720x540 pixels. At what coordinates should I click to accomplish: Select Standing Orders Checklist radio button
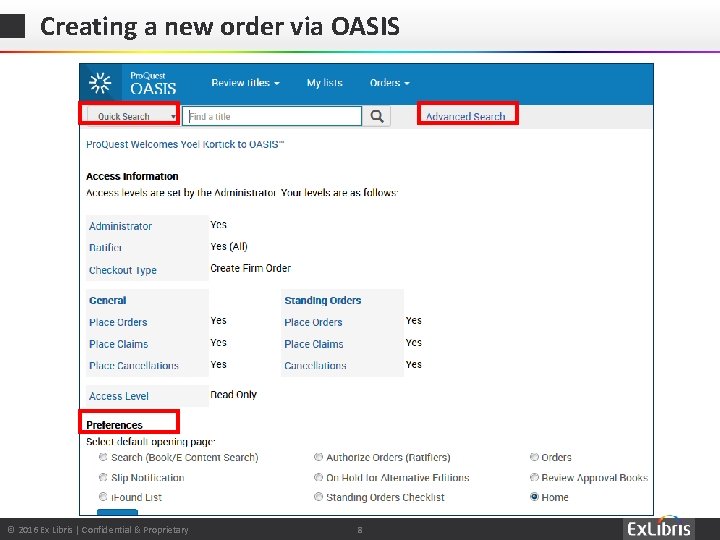pyautogui.click(x=318, y=496)
